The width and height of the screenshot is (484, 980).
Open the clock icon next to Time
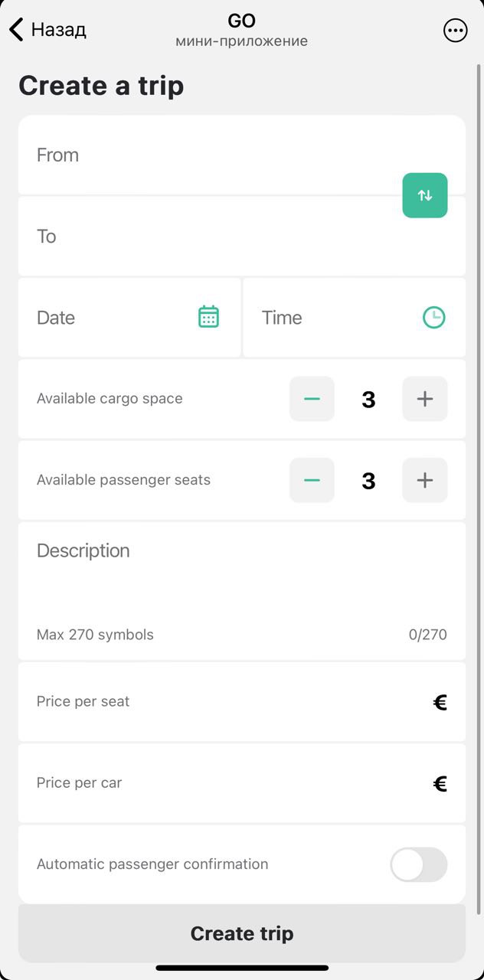click(x=433, y=317)
